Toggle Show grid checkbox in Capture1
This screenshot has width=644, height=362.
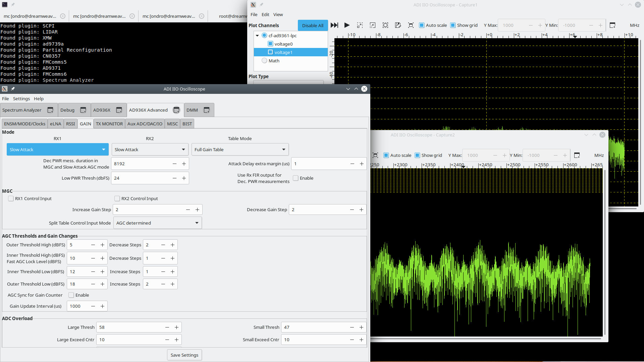pyautogui.click(x=453, y=25)
